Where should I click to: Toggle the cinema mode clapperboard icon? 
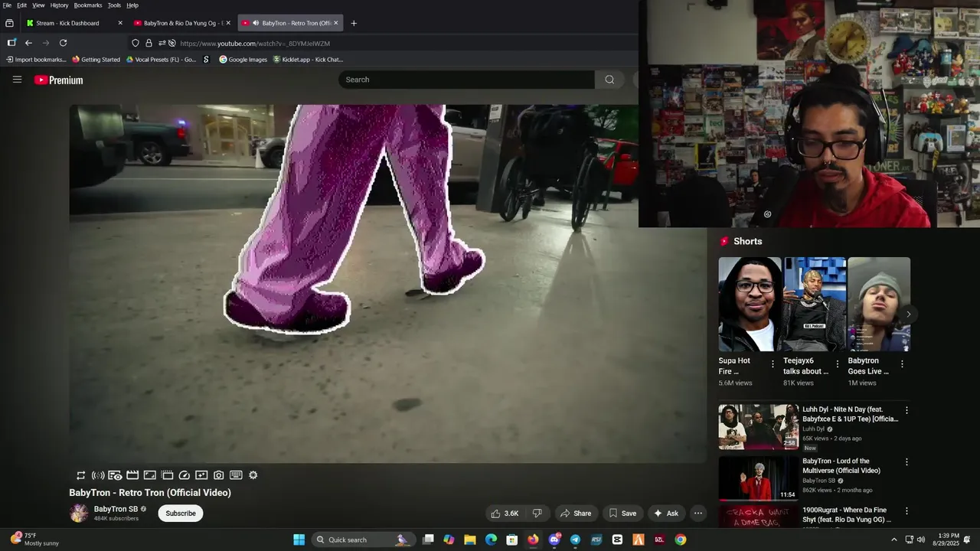pyautogui.click(x=132, y=475)
